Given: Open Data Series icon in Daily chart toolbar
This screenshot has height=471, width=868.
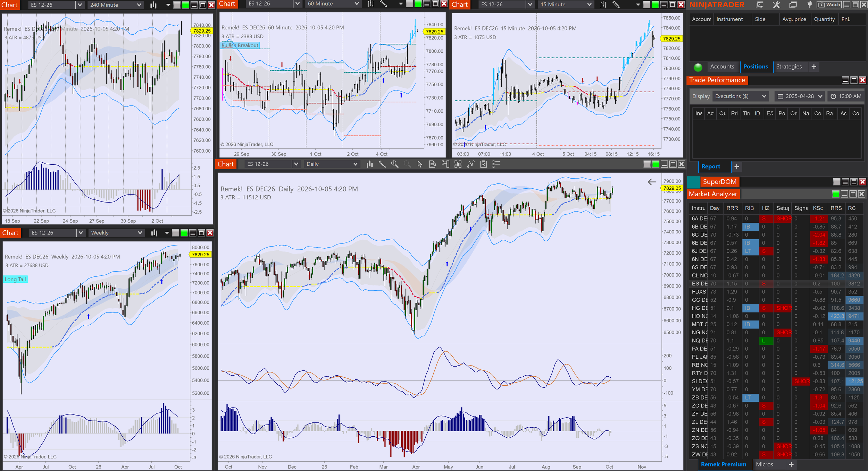Looking at the screenshot, I should point(458,164).
